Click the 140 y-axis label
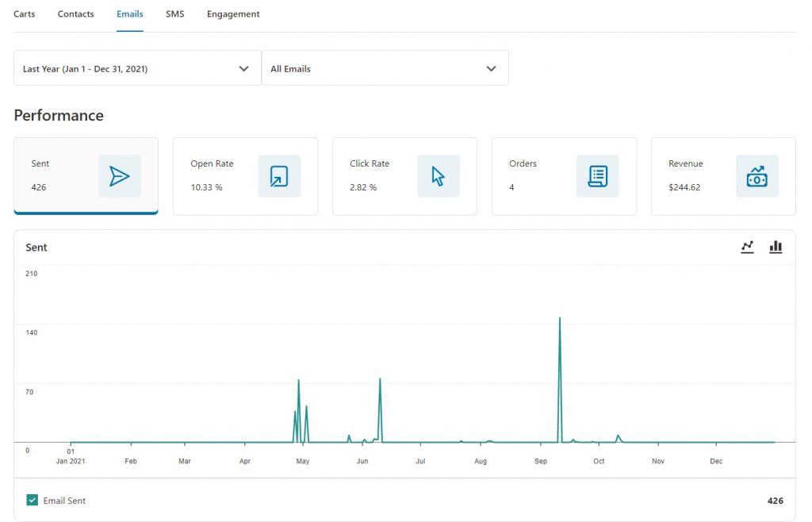 click(31, 332)
